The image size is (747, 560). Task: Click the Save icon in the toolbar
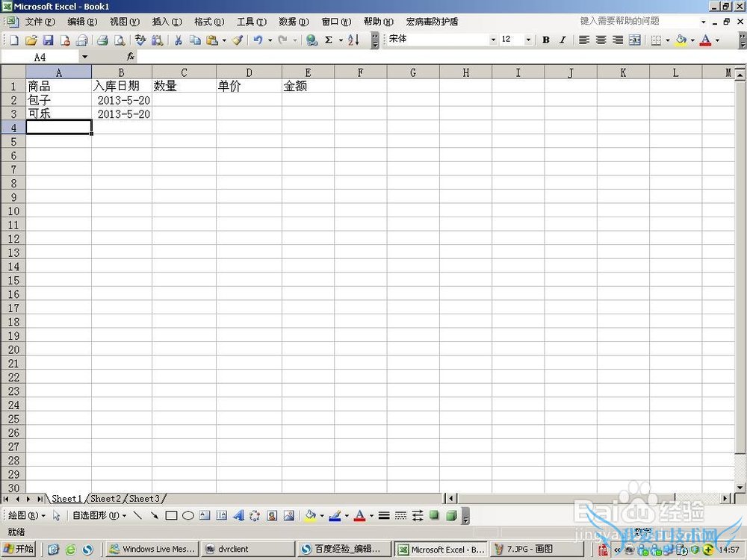click(x=48, y=40)
